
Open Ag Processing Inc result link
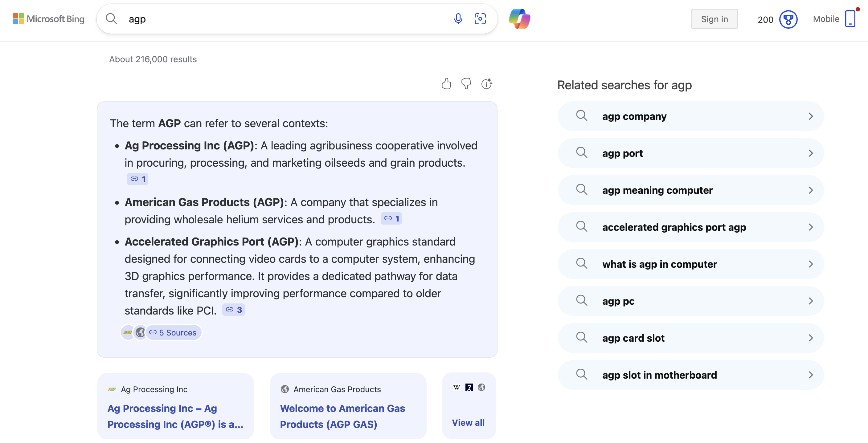(x=175, y=417)
